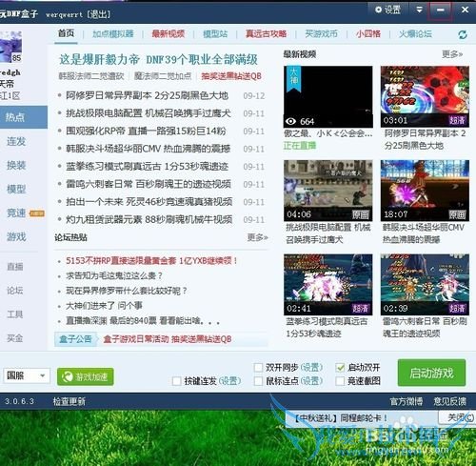Image resolution: width=476 pixels, height=466 pixels.
Task: Open 工具 in the sidebar
Action: [x=15, y=314]
